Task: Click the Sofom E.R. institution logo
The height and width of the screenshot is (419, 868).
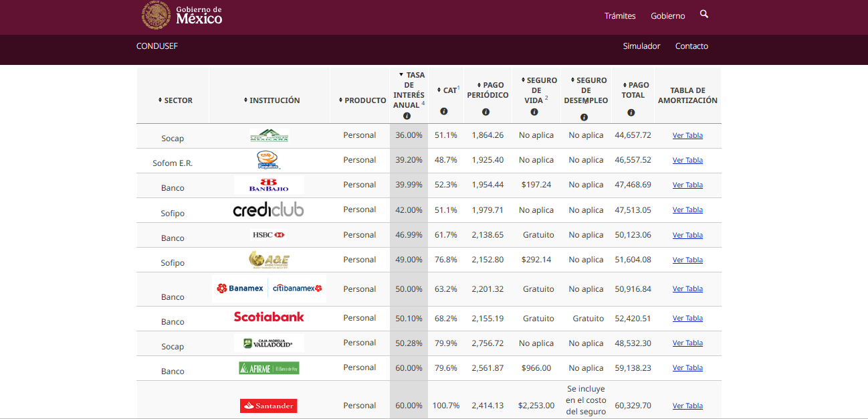Action: [269, 160]
